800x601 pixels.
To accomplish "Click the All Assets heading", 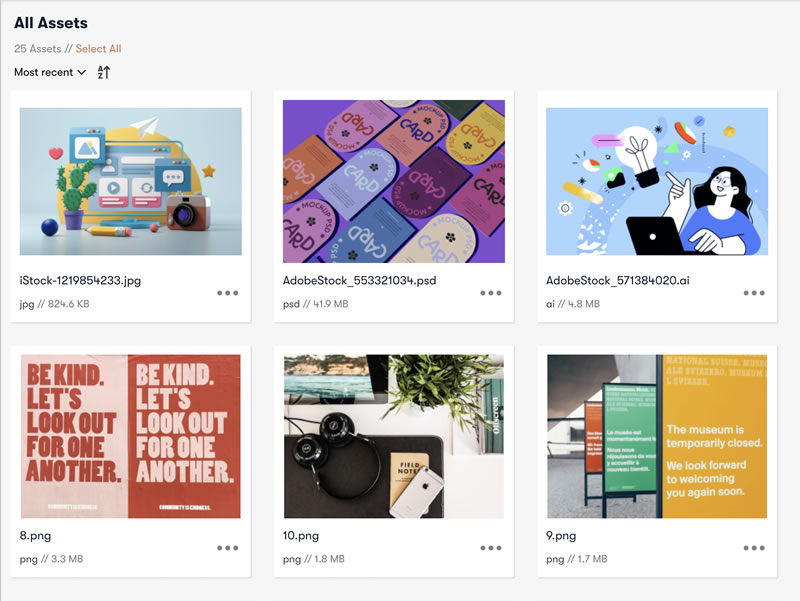I will click(x=51, y=23).
